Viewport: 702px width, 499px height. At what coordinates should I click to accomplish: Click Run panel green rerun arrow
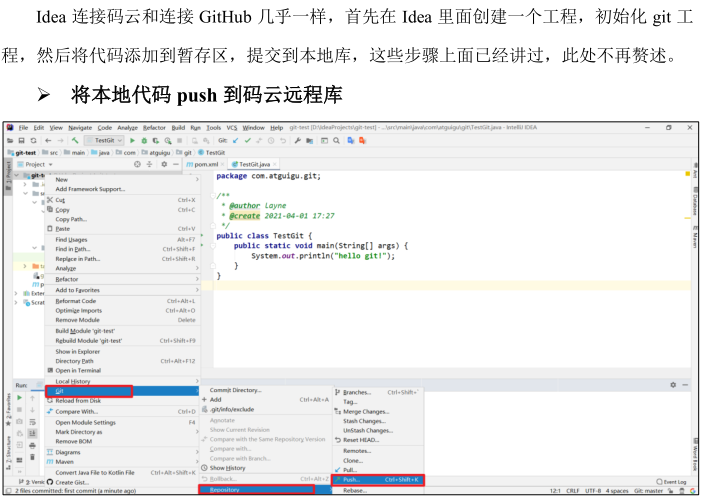(19, 397)
